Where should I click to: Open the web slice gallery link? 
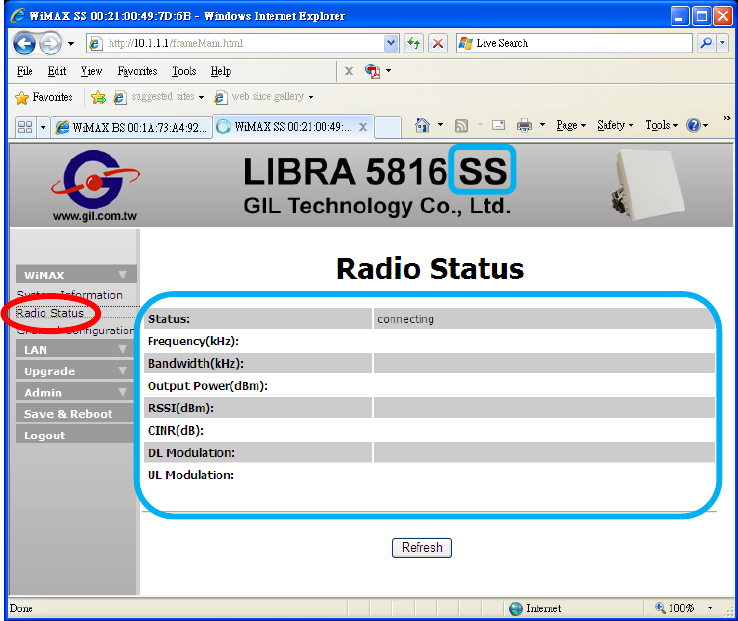pos(264,97)
